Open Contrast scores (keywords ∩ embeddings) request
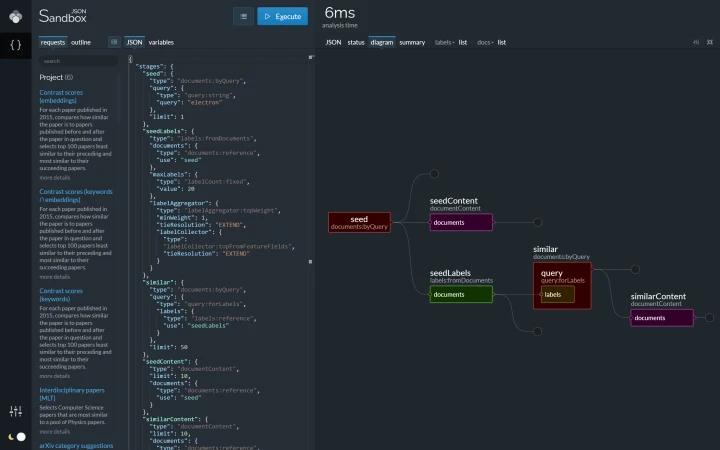This screenshot has height=450, width=720. 76,196
